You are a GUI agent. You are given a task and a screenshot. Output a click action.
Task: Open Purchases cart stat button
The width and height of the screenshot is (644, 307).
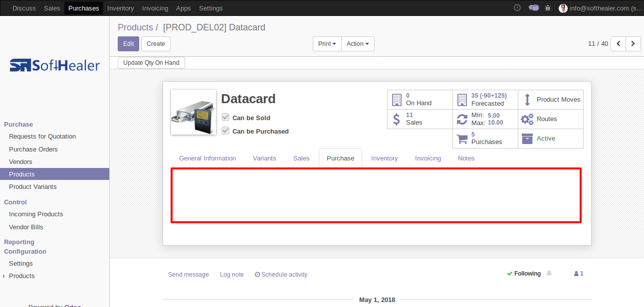tap(485, 139)
